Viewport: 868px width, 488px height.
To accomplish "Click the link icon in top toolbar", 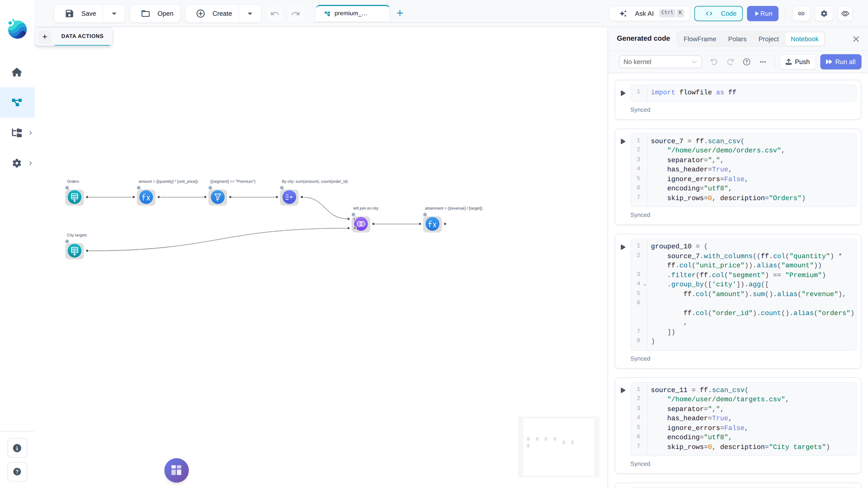I will pos(801,13).
